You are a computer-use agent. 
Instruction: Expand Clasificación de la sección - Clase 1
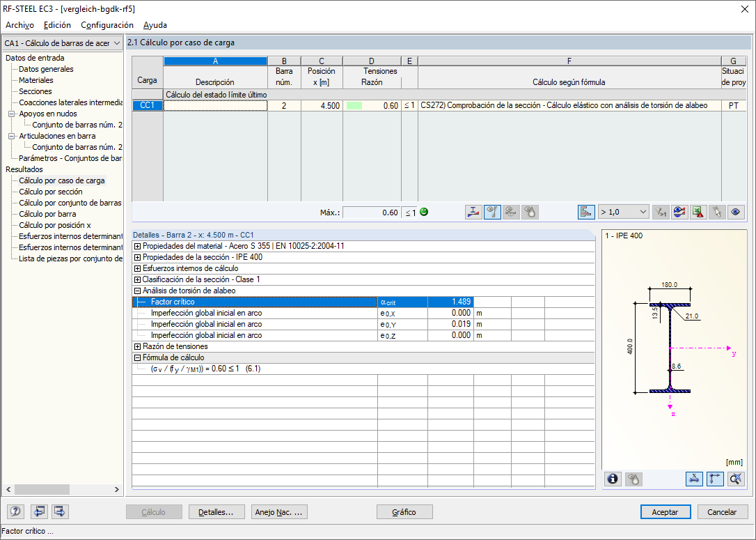[x=137, y=279]
